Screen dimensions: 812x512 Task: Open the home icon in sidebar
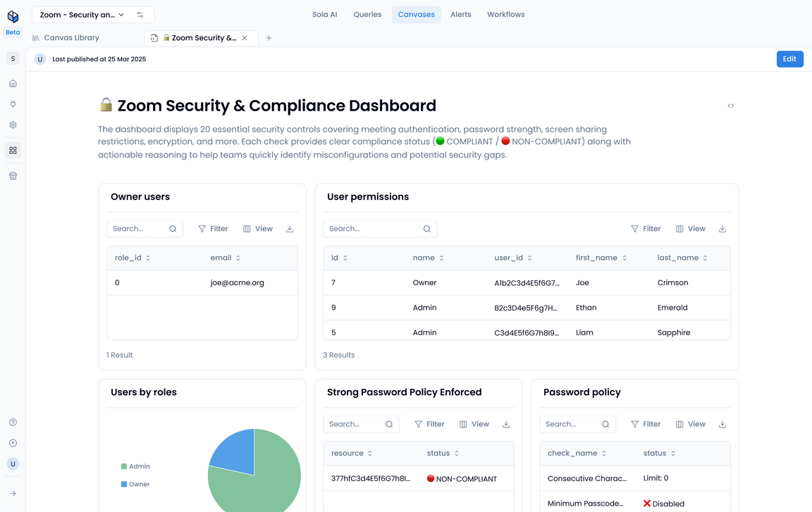point(13,83)
